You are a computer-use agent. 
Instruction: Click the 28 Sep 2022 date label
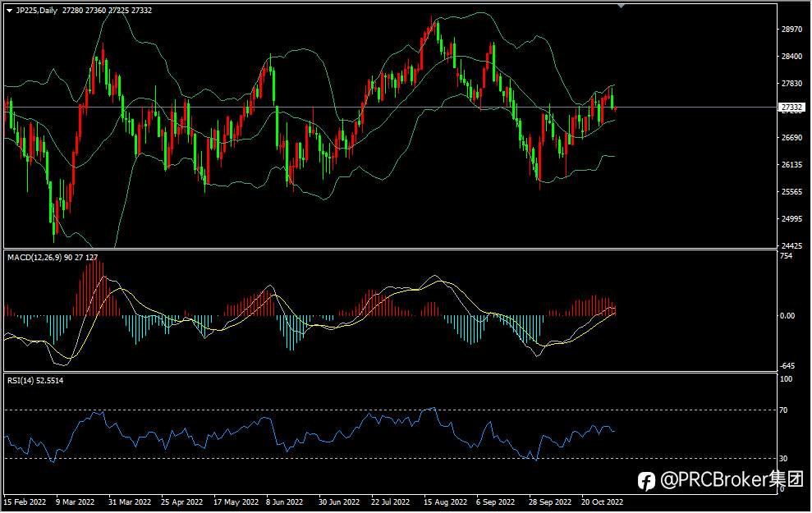(x=550, y=502)
